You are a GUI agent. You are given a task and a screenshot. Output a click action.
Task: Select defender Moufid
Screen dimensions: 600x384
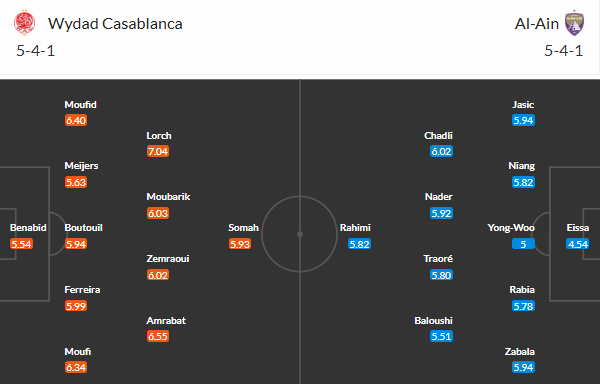[x=80, y=104]
